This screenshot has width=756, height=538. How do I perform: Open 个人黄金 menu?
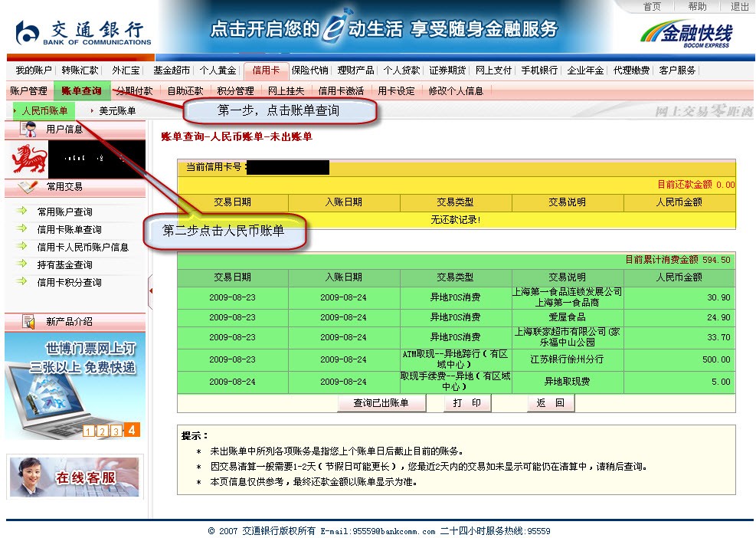tap(218, 71)
